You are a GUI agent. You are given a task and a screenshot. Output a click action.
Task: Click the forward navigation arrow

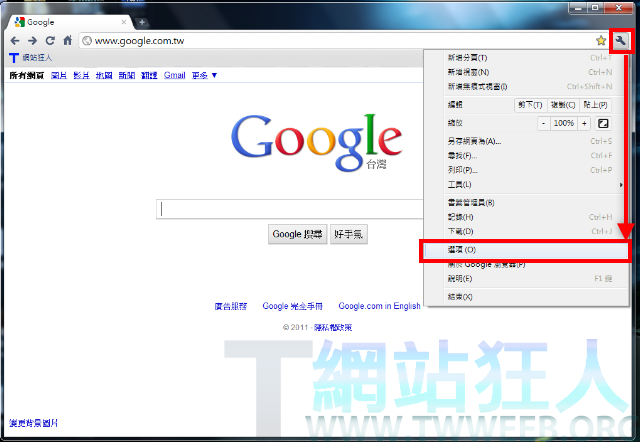(x=32, y=41)
